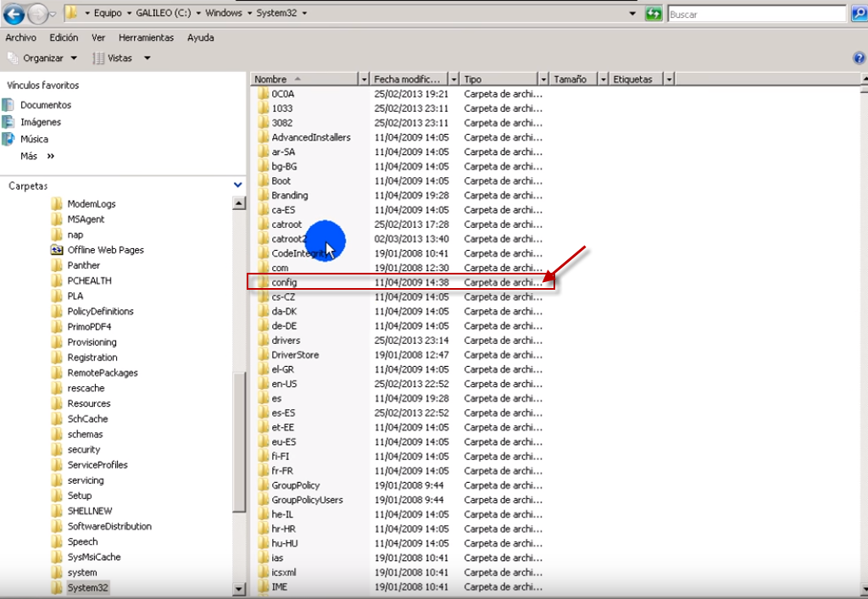Open the Edición menu
The image size is (868, 599).
[x=64, y=37]
